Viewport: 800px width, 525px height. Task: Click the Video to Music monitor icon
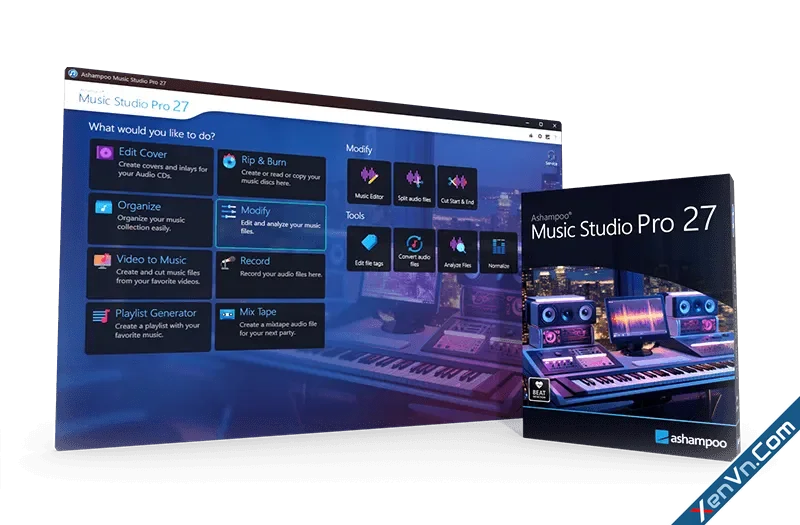click(x=103, y=260)
